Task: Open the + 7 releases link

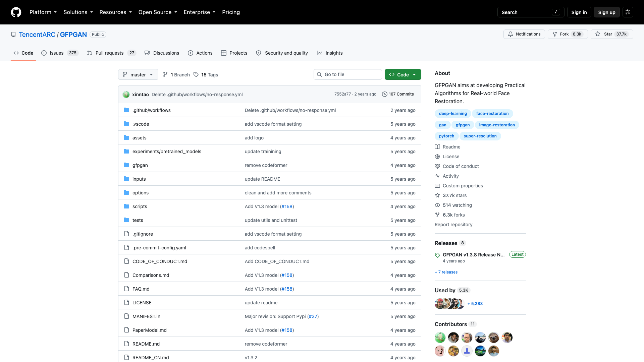Action: pos(446,272)
